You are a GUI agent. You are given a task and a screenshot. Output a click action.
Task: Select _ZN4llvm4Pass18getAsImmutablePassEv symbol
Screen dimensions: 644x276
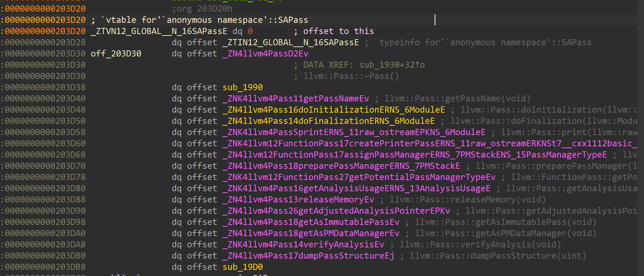point(311,222)
